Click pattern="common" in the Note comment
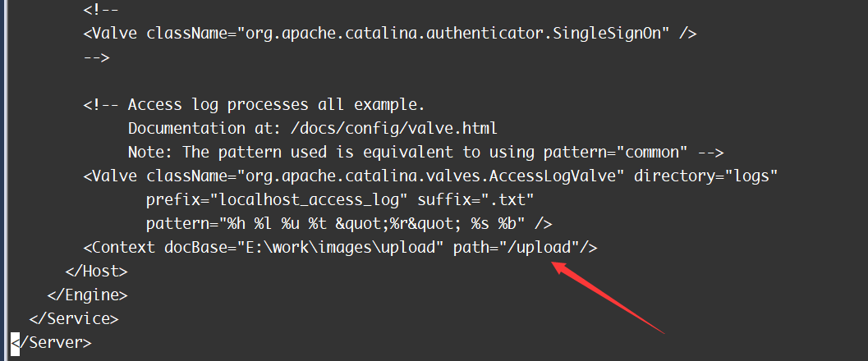 pyautogui.click(x=614, y=153)
